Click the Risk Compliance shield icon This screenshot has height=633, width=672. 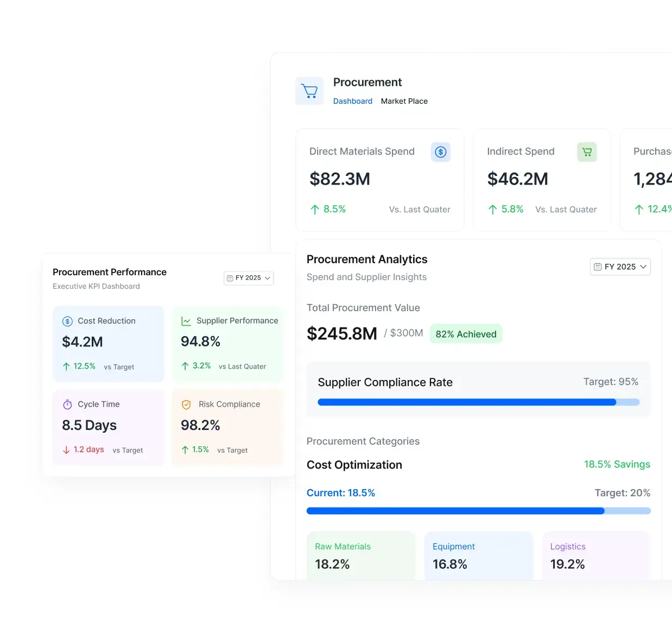(186, 404)
